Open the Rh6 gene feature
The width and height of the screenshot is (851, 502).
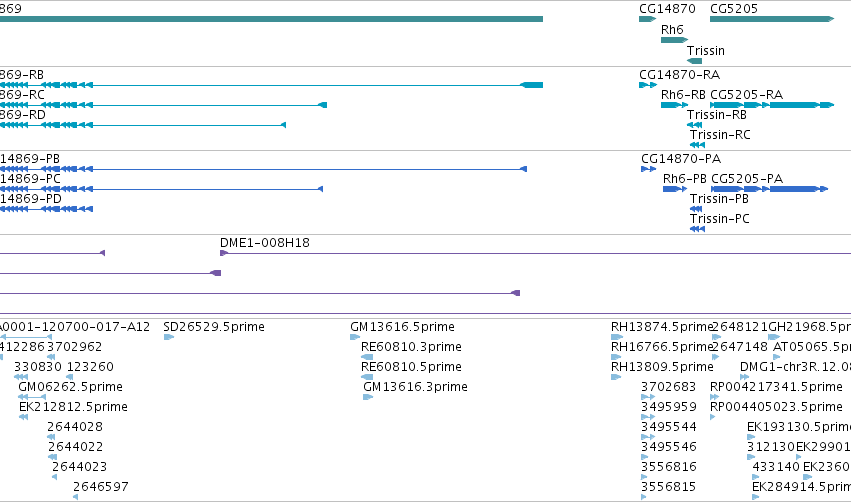point(674,40)
